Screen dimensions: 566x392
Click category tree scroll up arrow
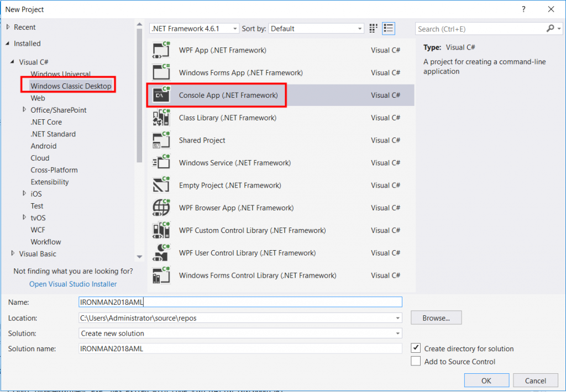coord(139,24)
